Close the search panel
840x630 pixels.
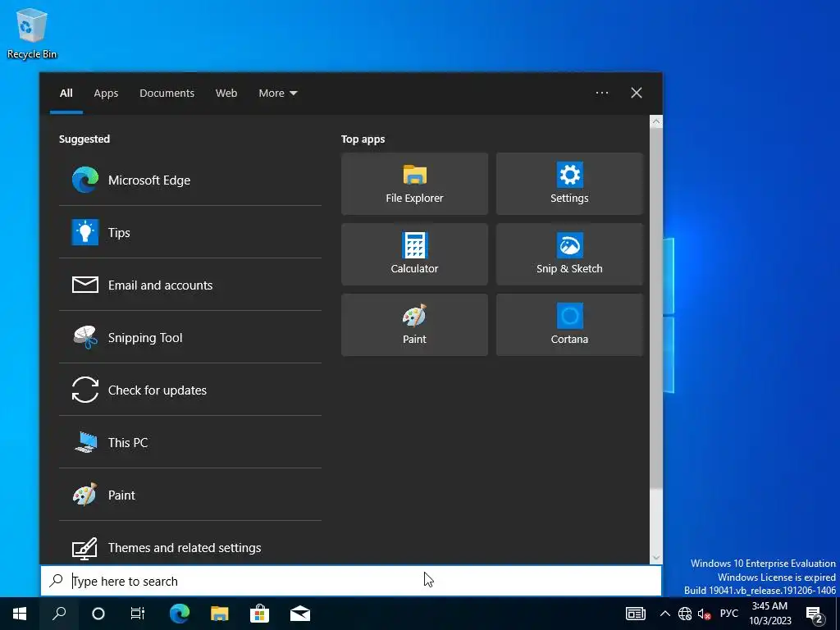pos(637,93)
